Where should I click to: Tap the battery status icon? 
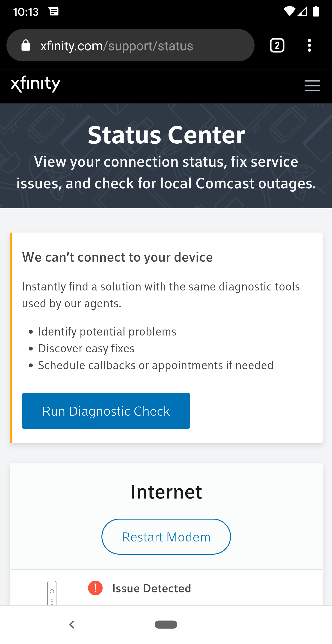pyautogui.click(x=316, y=12)
